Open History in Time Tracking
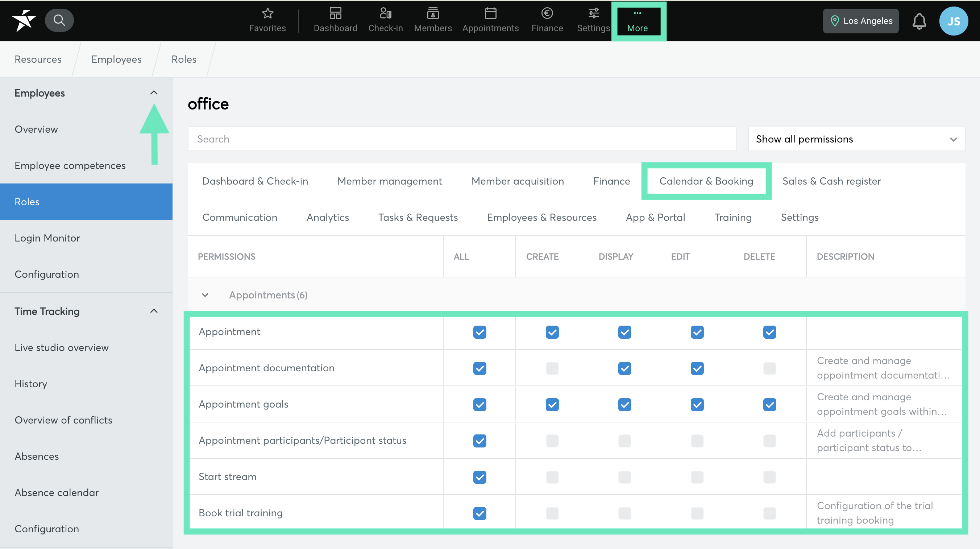This screenshot has width=980, height=549. pos(86,384)
